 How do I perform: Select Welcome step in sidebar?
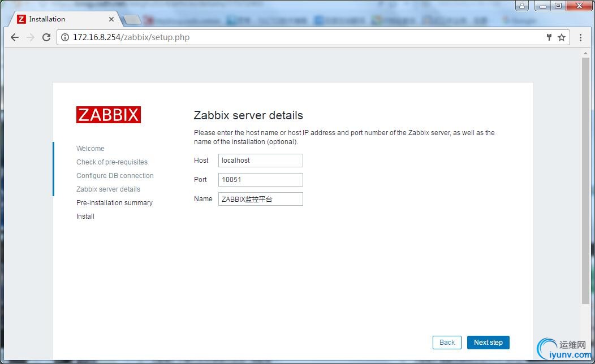coord(90,148)
